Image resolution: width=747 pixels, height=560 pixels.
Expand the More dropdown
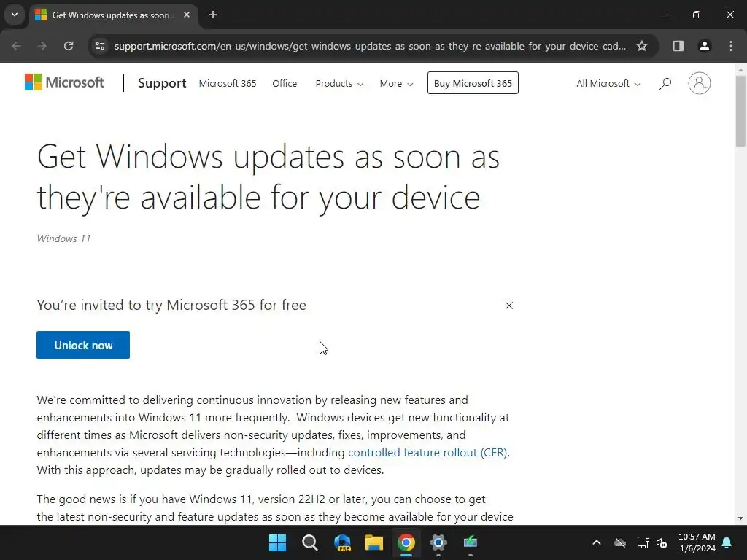[396, 83]
